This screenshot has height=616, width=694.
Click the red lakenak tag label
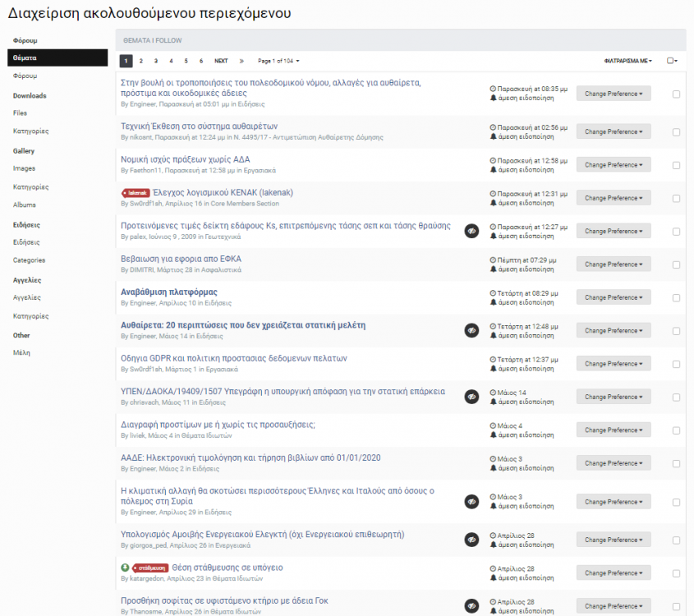tap(135, 193)
